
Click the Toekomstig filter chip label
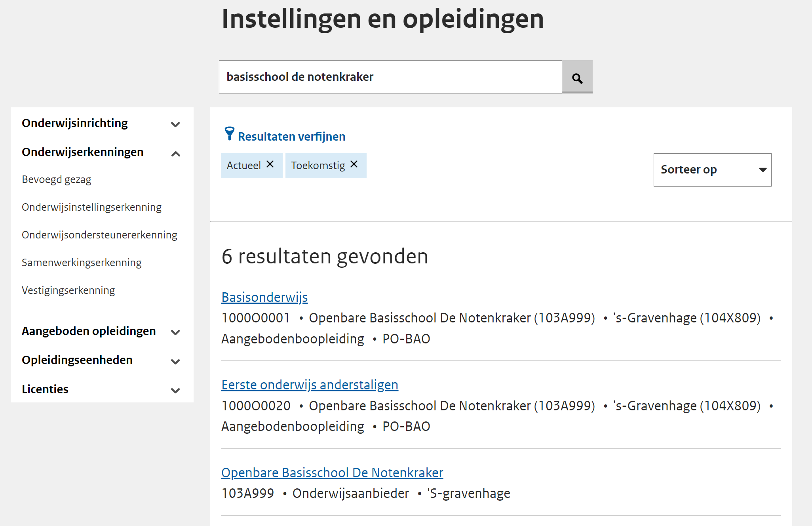[318, 166]
